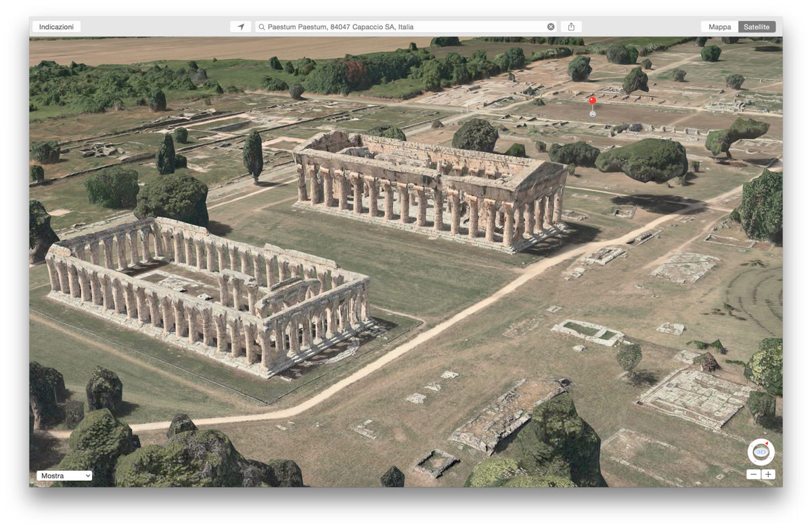This screenshot has height=529, width=812.
Task: Click the Indicazioni directions button
Action: coord(56,27)
